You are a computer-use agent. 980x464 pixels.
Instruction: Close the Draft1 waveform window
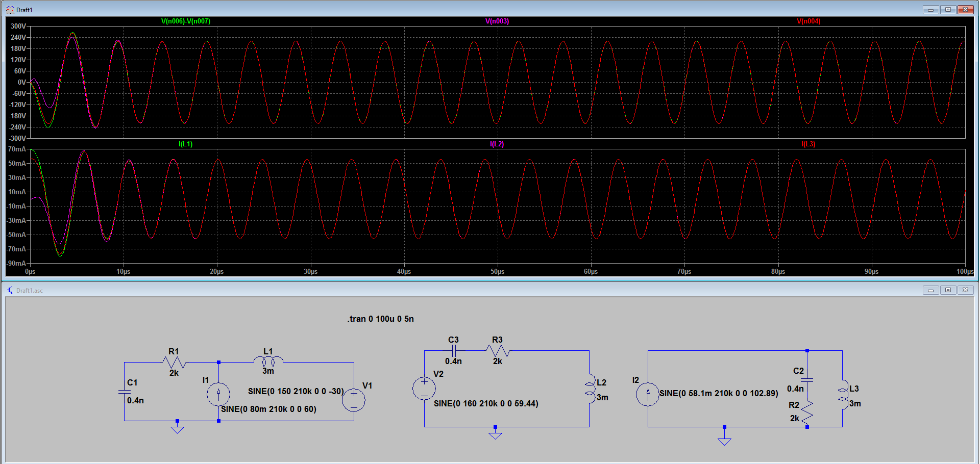[x=965, y=10]
